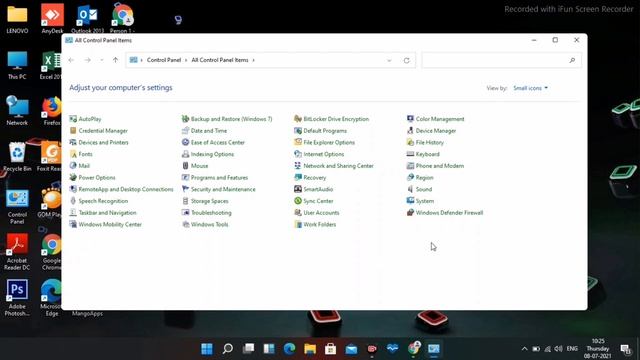The width and height of the screenshot is (640, 360).
Task: Open the Recovery link
Action: click(315, 178)
